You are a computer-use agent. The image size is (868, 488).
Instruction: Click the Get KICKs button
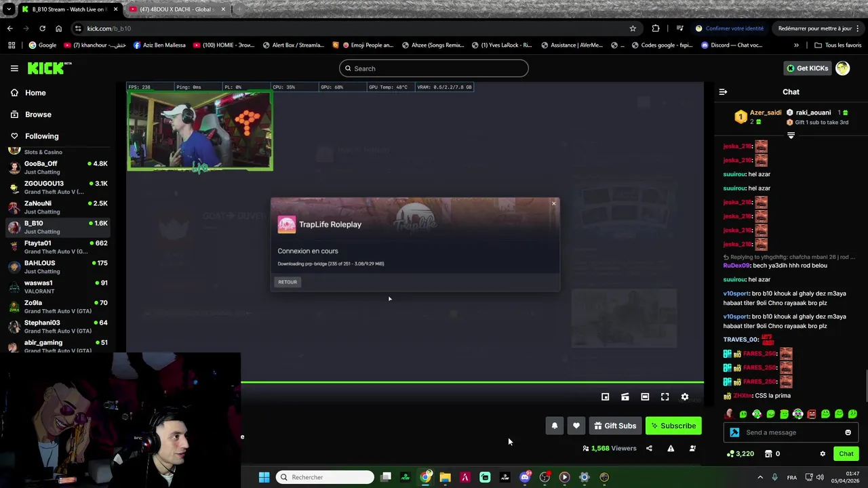[x=807, y=68]
